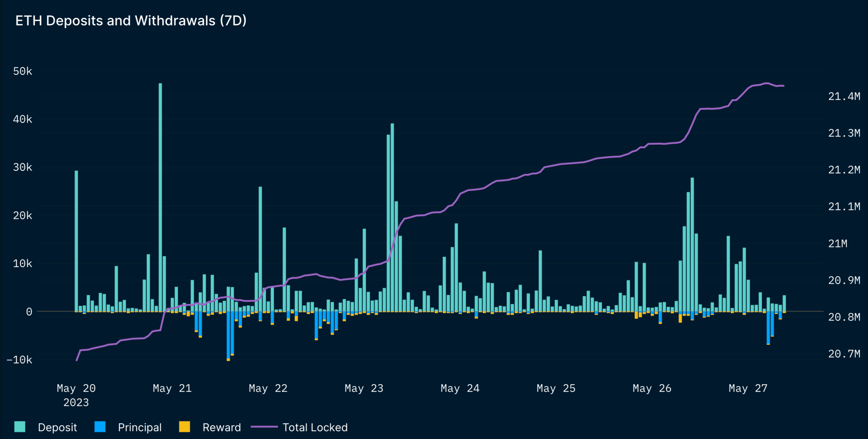Click the purple Total Locked legend line

point(264,426)
